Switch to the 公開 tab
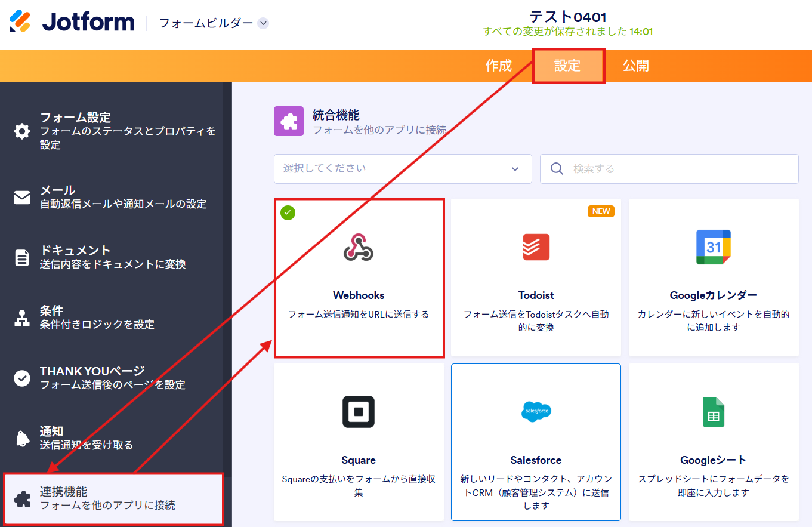The height and width of the screenshot is (527, 812). 636,66
